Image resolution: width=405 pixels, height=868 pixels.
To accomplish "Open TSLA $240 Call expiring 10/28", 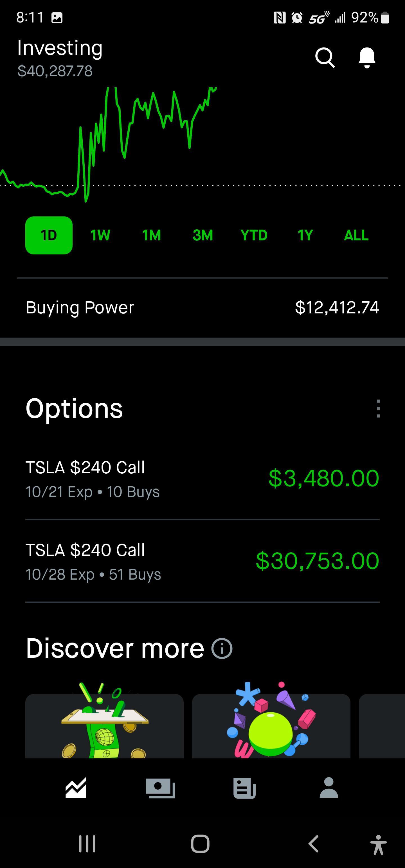I will click(202, 561).
